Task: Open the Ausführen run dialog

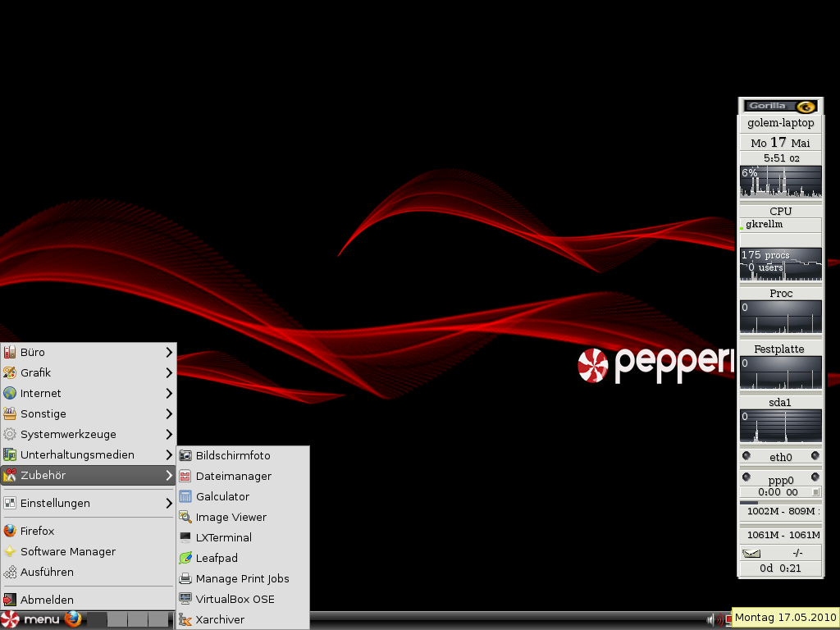Action: (x=45, y=572)
